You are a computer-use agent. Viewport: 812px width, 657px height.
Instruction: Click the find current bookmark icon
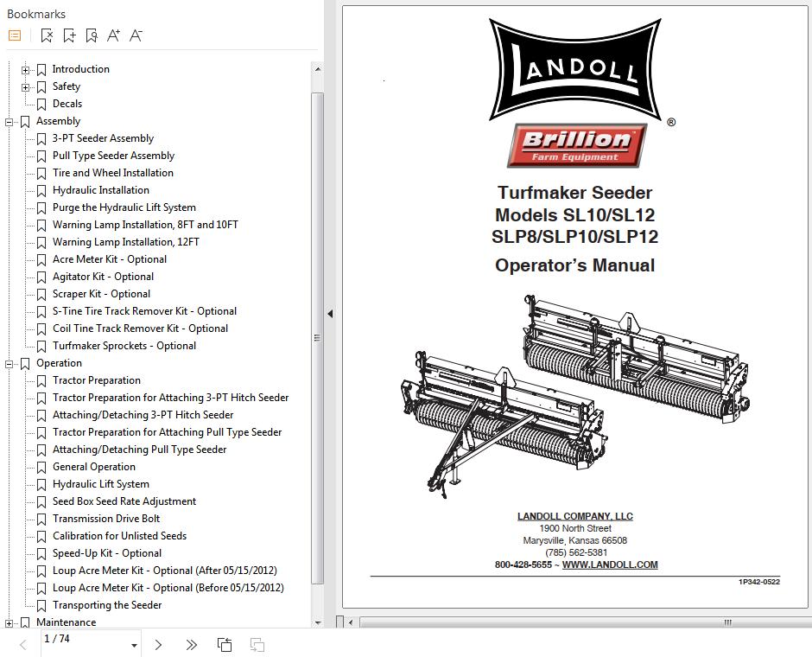click(92, 35)
